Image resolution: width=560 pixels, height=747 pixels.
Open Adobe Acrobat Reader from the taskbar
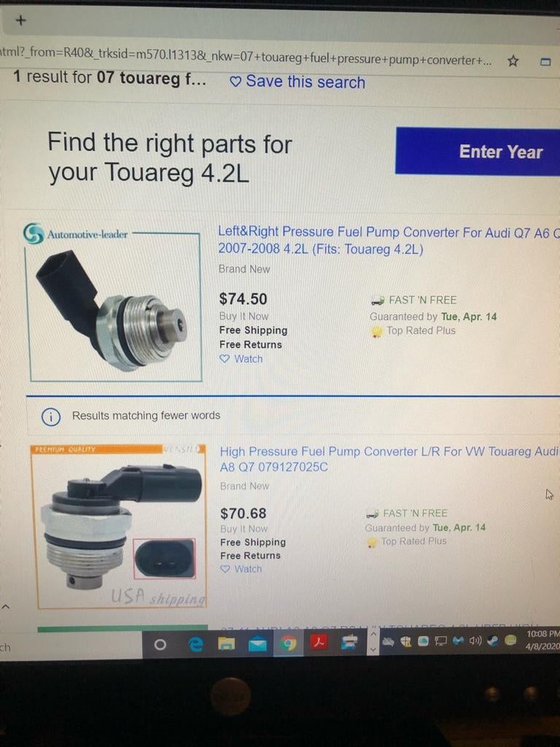click(x=319, y=643)
